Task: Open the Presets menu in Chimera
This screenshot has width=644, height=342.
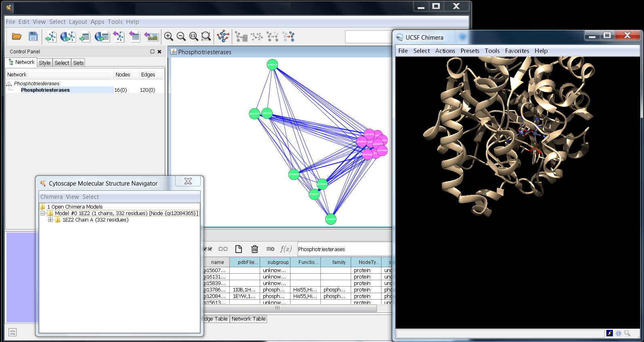Action: (x=470, y=51)
